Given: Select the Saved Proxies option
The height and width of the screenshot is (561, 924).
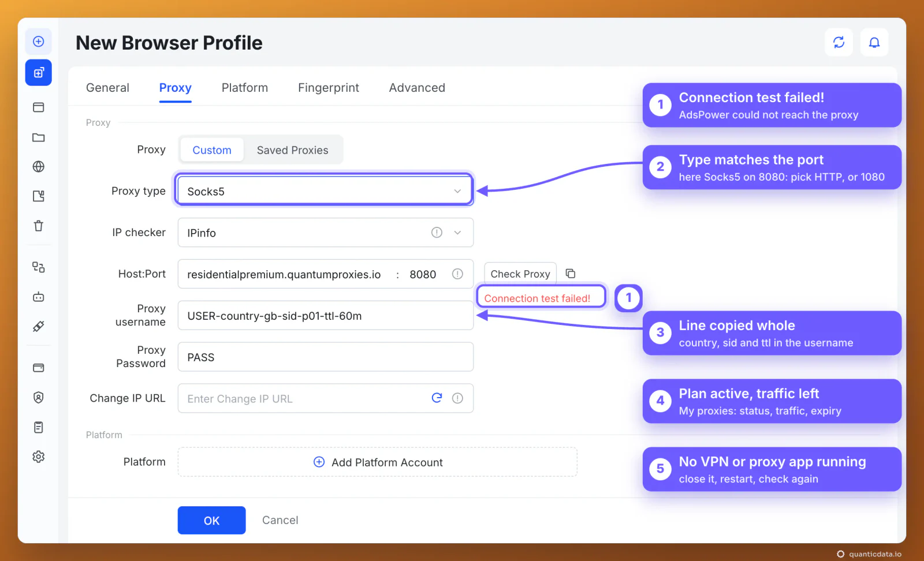Looking at the screenshot, I should [293, 150].
